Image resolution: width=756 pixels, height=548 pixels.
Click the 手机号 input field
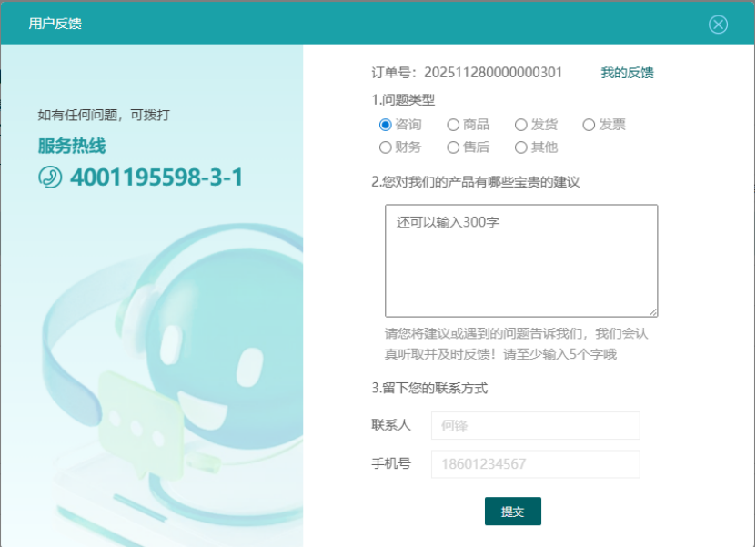tap(535, 464)
